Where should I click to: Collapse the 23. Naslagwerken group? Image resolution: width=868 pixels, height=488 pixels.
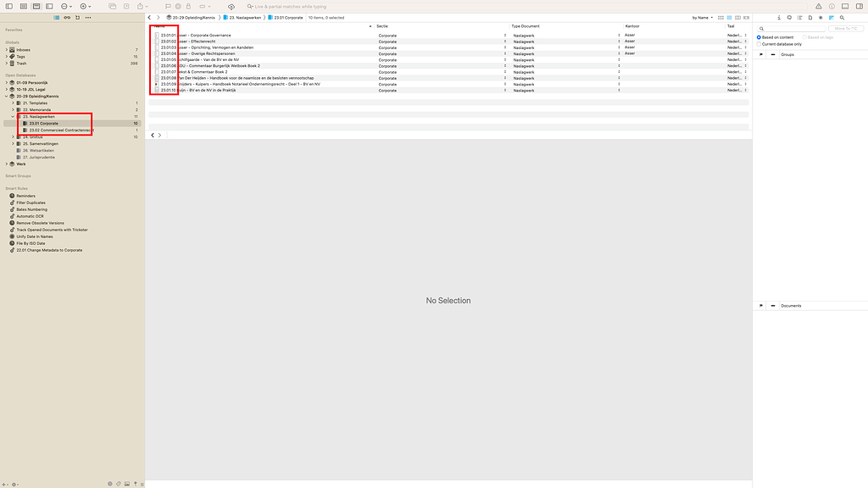(x=14, y=116)
